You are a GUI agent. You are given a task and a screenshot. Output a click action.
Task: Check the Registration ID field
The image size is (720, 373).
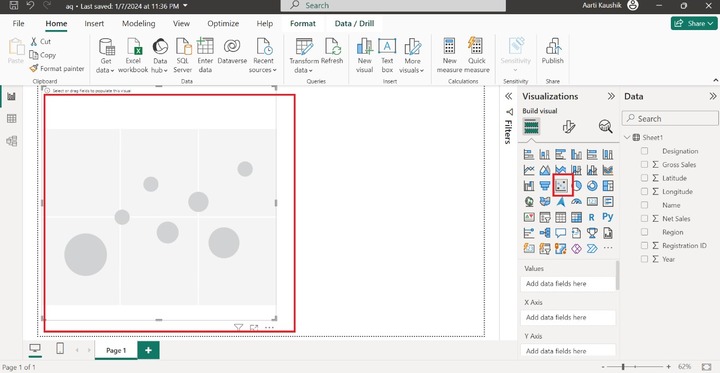point(644,246)
